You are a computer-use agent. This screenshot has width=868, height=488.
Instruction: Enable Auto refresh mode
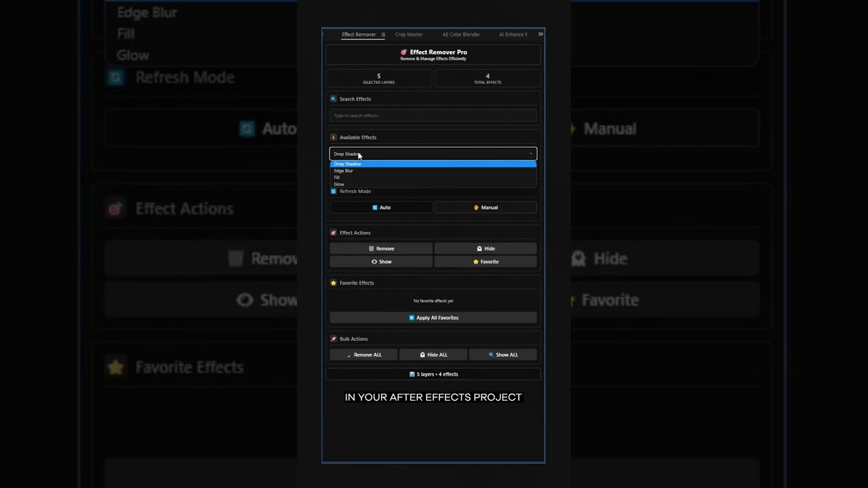(x=381, y=207)
